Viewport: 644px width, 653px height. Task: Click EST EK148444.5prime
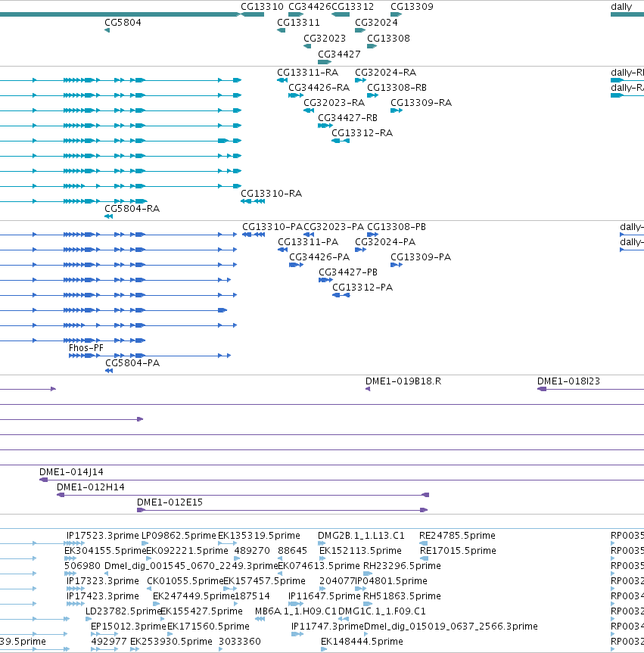point(362,642)
